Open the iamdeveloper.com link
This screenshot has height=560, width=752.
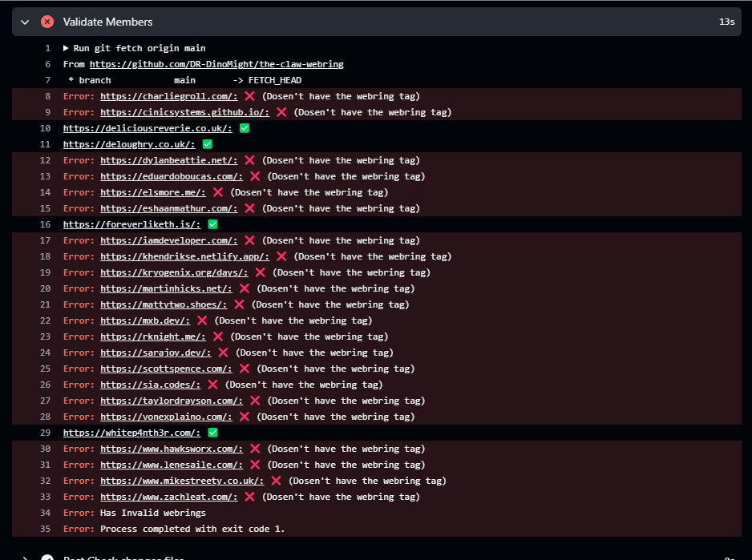[x=169, y=240]
